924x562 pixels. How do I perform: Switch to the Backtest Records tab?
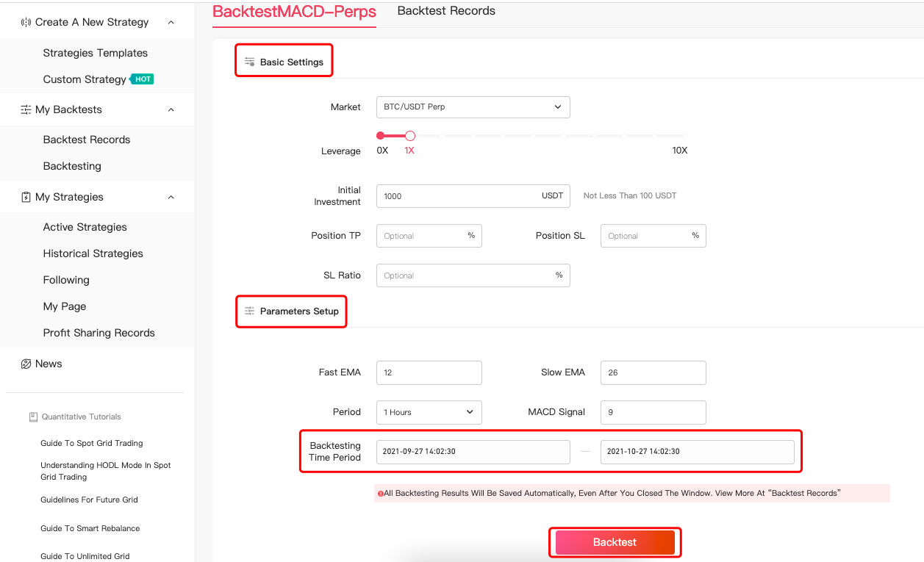[x=446, y=11]
